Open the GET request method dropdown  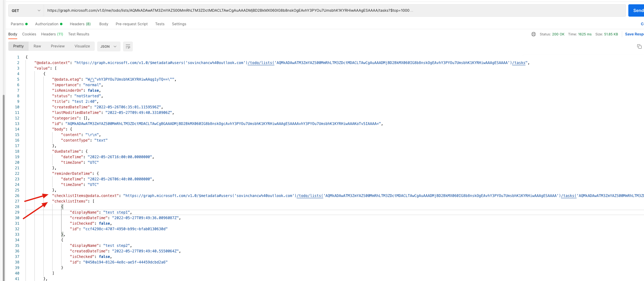click(x=25, y=10)
